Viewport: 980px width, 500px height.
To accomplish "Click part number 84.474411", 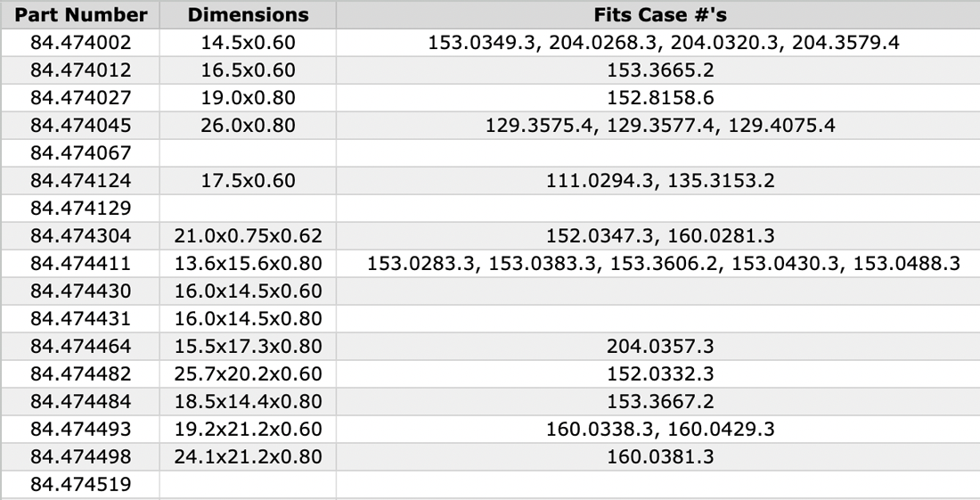I will coord(80,264).
